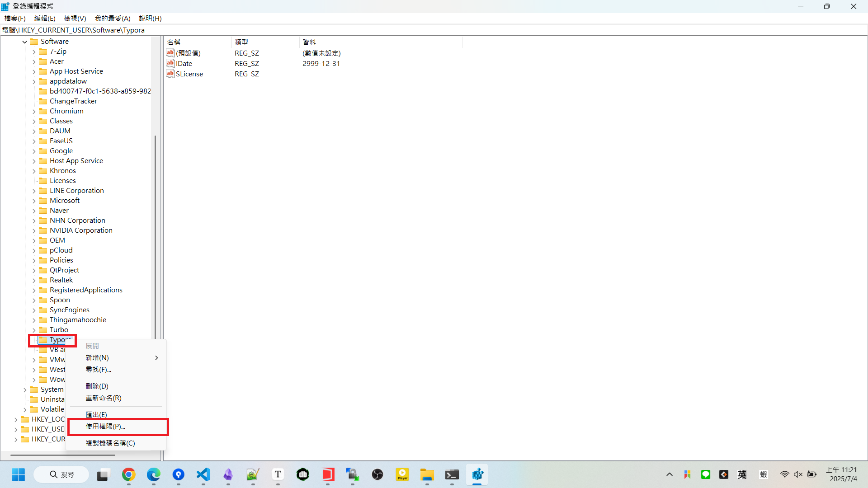
Task: Click the LINE icon in the system tray
Action: pyautogui.click(x=706, y=474)
